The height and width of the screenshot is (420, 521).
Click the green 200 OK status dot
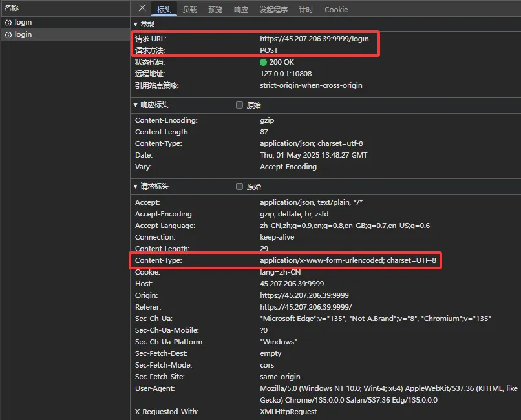(263, 63)
